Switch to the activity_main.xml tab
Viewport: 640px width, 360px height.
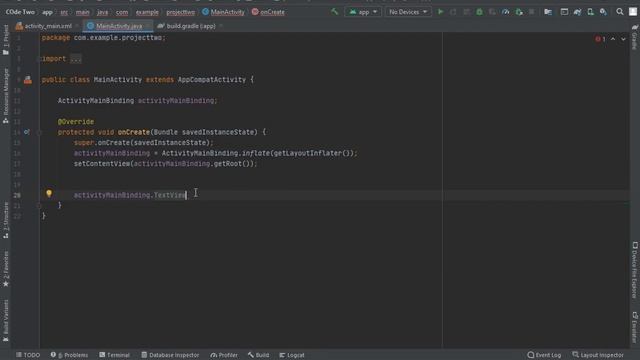tap(44, 26)
